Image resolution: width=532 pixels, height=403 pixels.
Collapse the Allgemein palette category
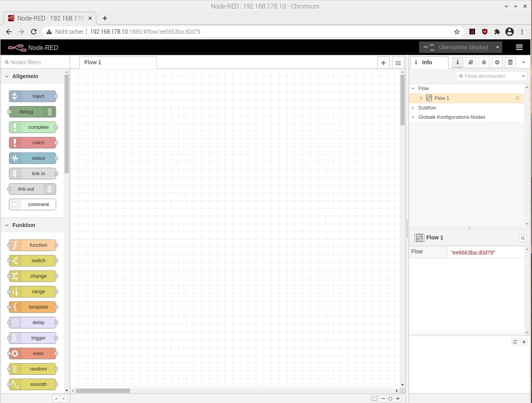click(7, 77)
